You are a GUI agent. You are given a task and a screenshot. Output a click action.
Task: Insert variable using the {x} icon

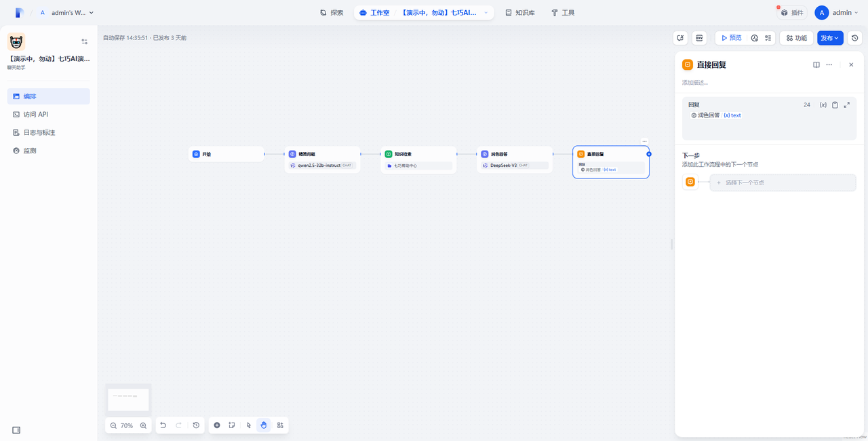[x=823, y=105]
